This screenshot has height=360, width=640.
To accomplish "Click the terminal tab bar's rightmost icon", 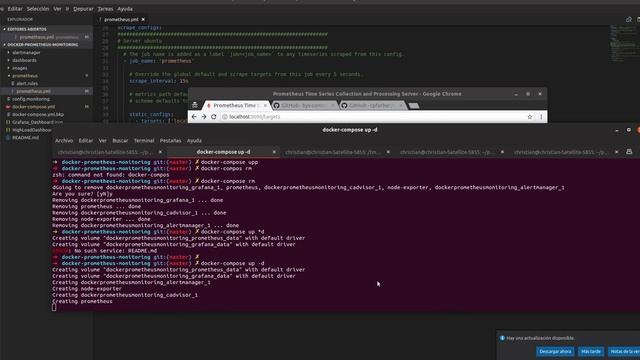I will [629, 152].
